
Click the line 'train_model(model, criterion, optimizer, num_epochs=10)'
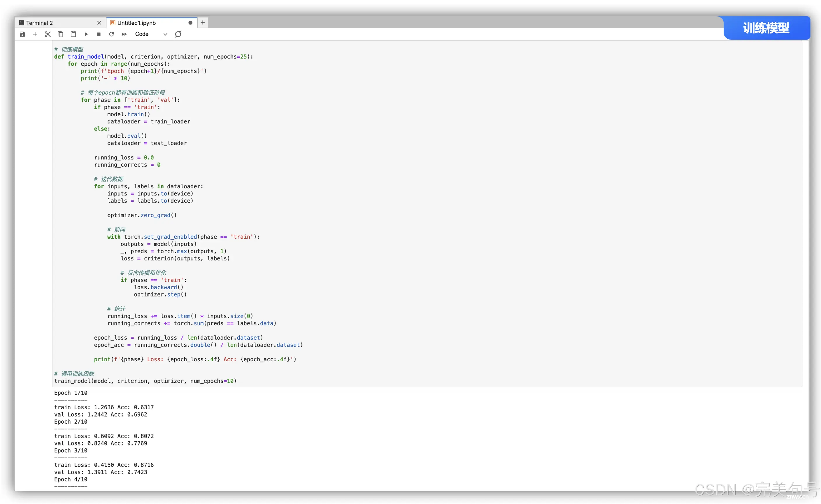[145, 381]
